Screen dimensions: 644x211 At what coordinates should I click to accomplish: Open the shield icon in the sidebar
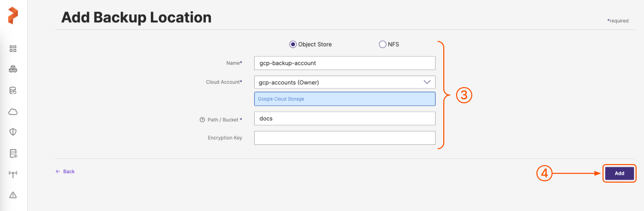pos(13,132)
